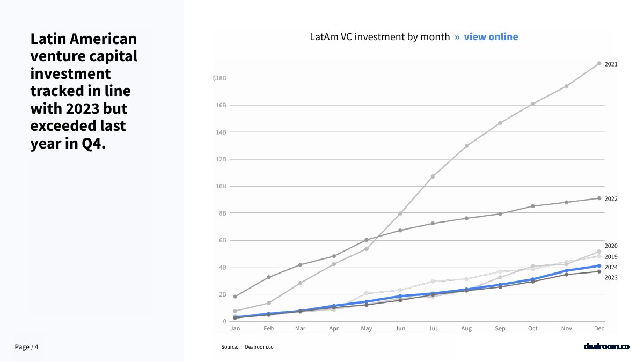Image resolution: width=644 pixels, height=362 pixels.
Task: Select the 2024 series label
Action: (611, 267)
